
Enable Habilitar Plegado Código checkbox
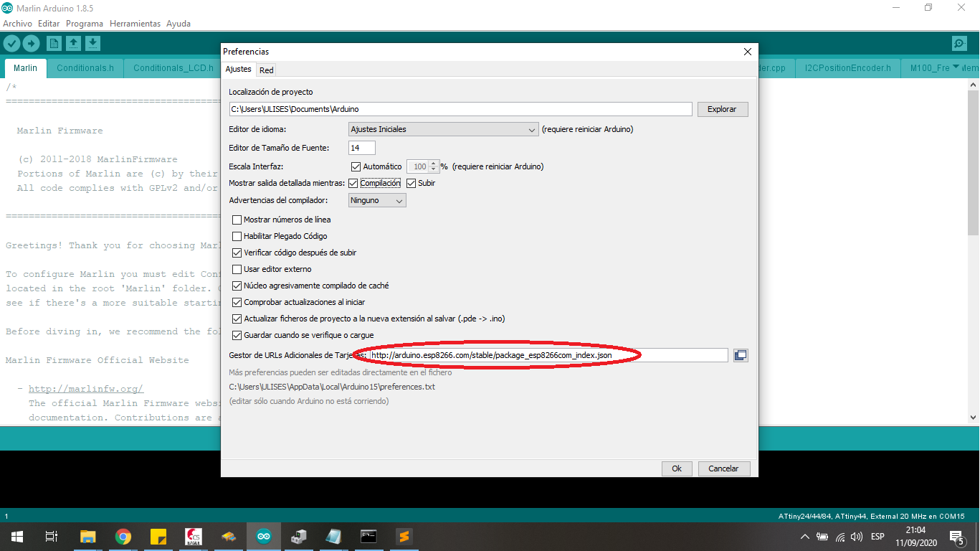click(237, 236)
